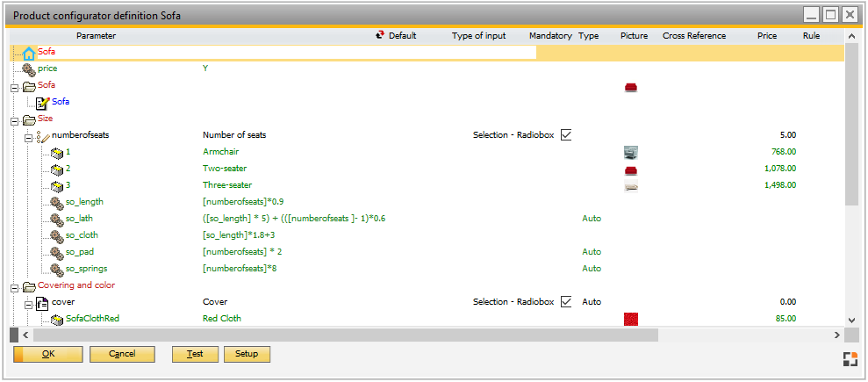Click the Red Cloth color swatch
Image resolution: width=868 pixels, height=382 pixels.
[x=630, y=319]
